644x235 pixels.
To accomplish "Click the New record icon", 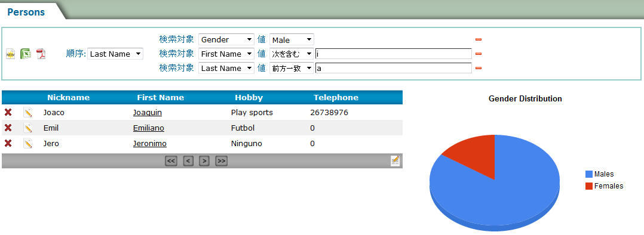I will point(10,54).
